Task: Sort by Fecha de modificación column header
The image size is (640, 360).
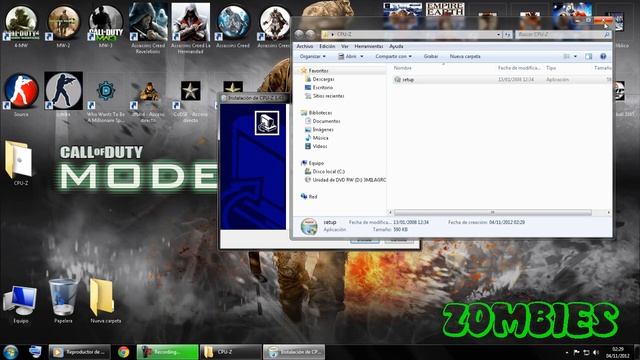Action: point(519,68)
